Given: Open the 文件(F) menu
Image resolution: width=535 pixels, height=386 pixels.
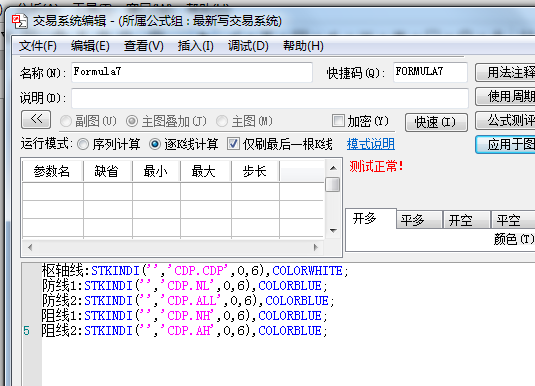Looking at the screenshot, I should (38, 46).
